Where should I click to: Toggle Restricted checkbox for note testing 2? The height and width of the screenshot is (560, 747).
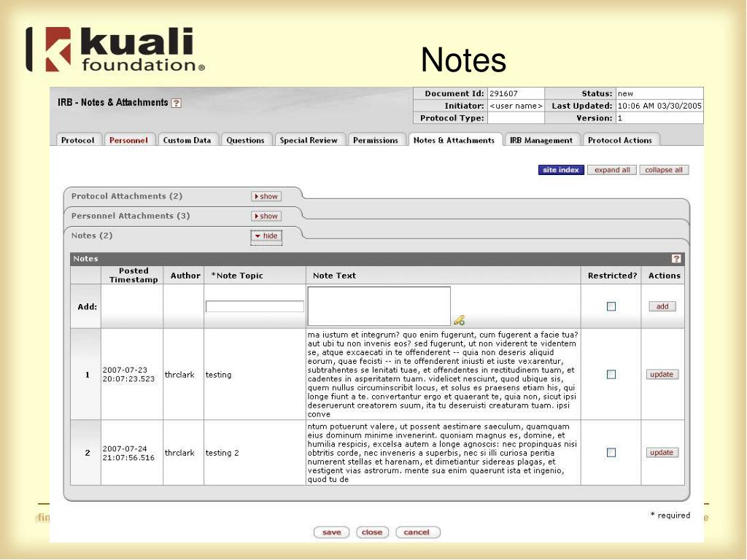coord(611,452)
